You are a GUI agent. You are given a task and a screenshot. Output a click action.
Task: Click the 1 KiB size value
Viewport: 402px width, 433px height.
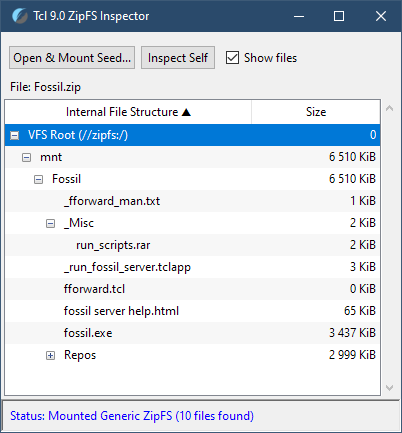pyautogui.click(x=363, y=201)
